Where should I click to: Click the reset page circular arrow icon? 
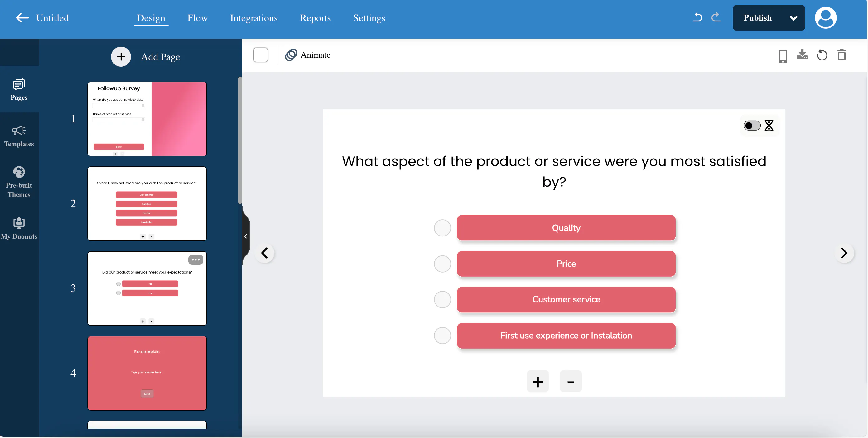click(822, 55)
